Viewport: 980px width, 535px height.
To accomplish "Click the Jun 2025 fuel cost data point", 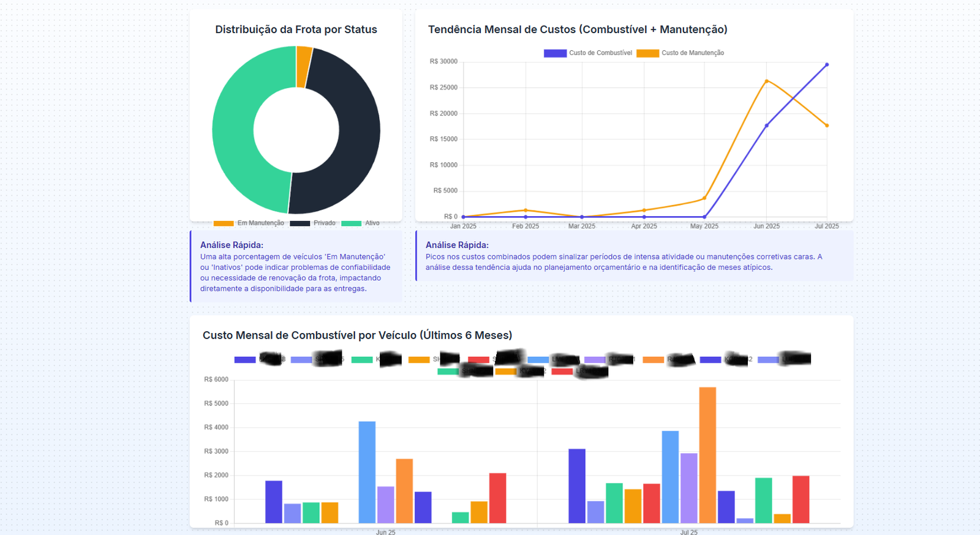I will 767,125.
